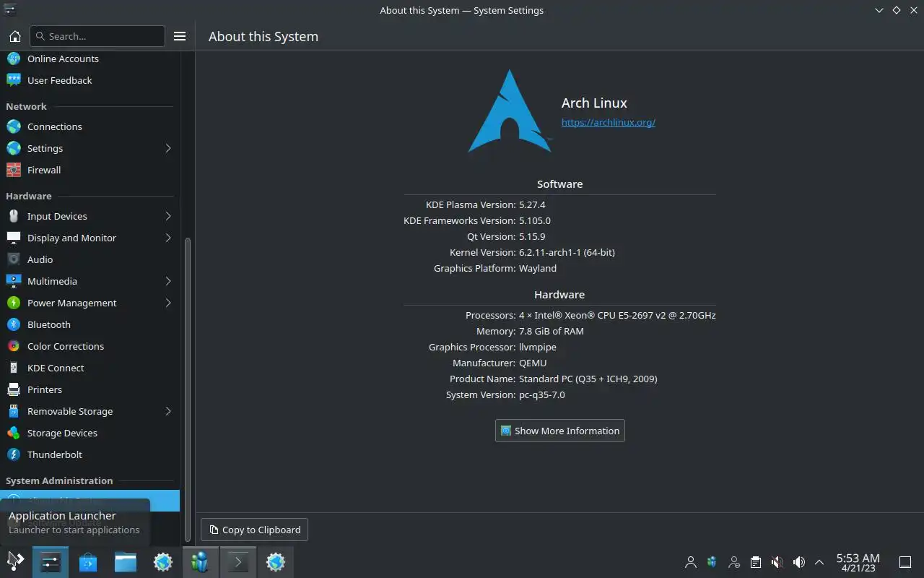Click the Memory 7.8 GiB of RAM value
Screen dimensions: 924x578
[x=552, y=331]
